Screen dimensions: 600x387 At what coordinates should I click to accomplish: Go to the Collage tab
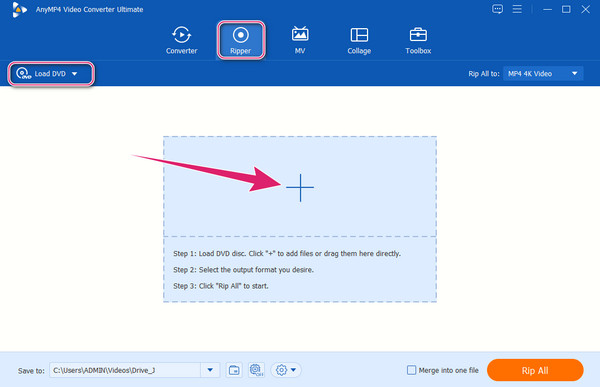click(359, 40)
